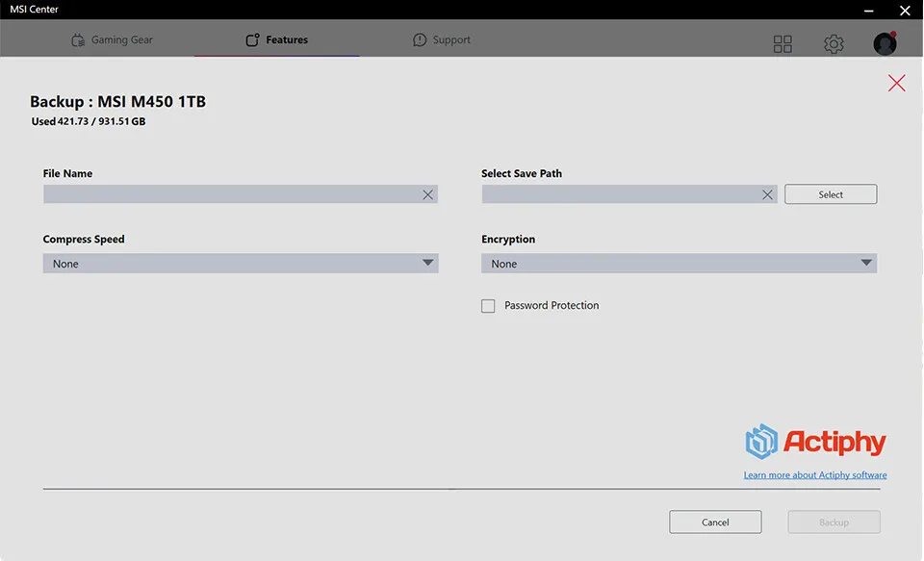Close the MSI Center window

pyautogui.click(x=905, y=10)
